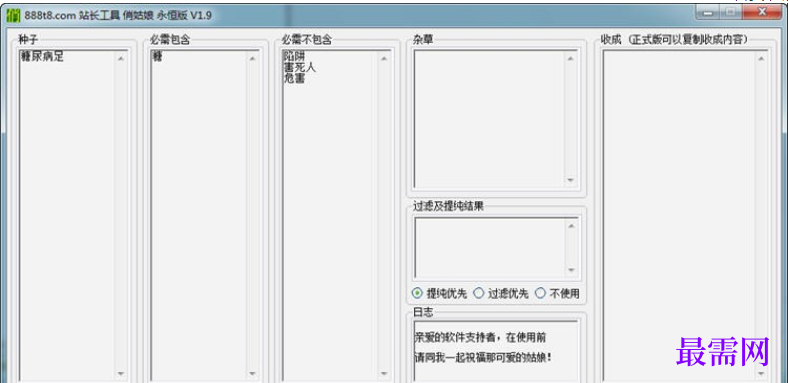Select 陷阱 in the 必需不包含 list
The width and height of the screenshot is (788, 383).
(x=294, y=56)
